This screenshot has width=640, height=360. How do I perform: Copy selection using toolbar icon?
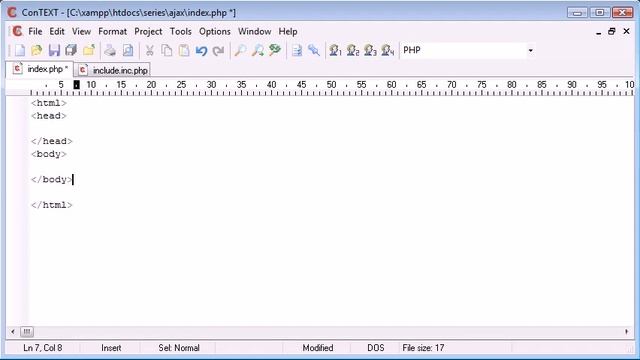[167, 51]
